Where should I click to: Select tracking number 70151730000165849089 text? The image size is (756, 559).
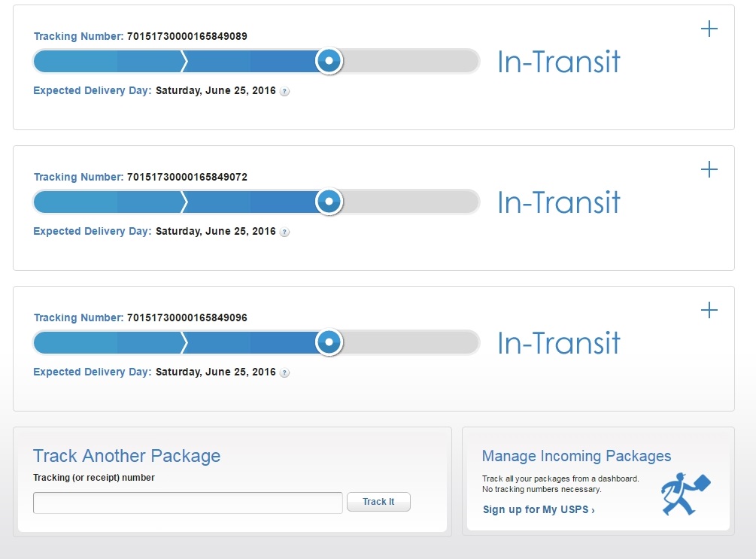187,36
